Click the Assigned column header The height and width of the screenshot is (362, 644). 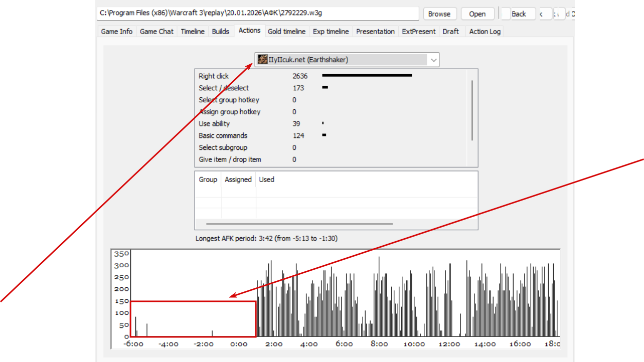click(x=238, y=179)
